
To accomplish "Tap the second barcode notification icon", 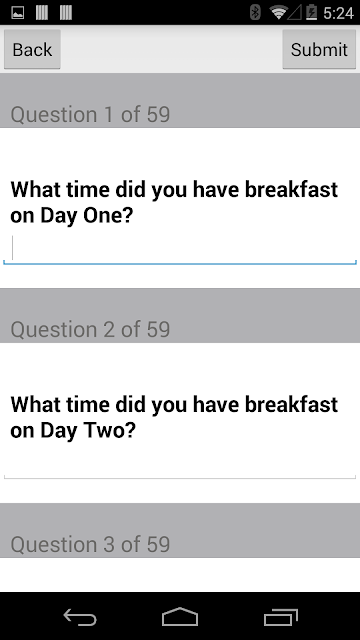I will pyautogui.click(x=66, y=13).
